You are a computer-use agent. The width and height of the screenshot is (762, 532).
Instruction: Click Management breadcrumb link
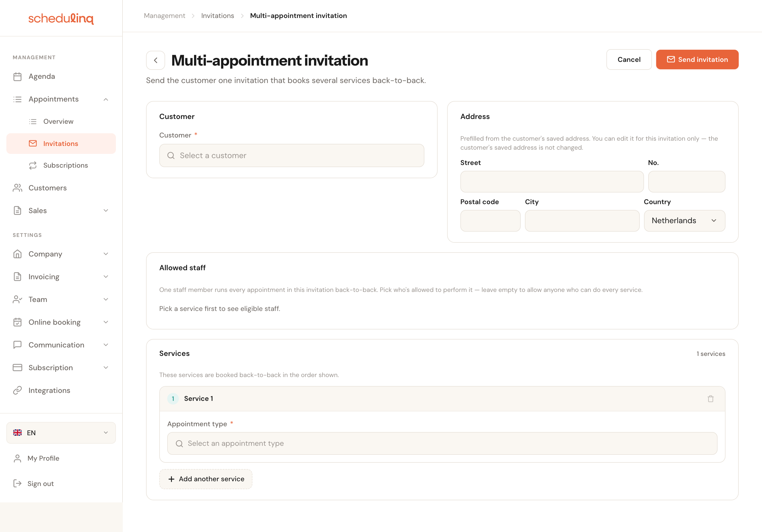(165, 16)
